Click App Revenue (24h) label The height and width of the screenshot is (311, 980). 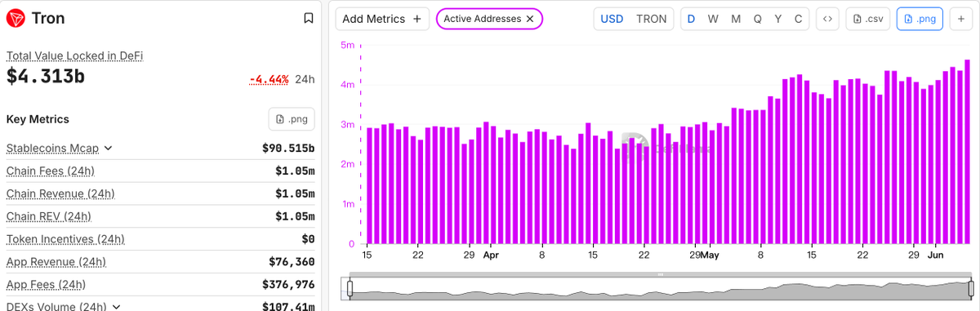pyautogui.click(x=56, y=262)
